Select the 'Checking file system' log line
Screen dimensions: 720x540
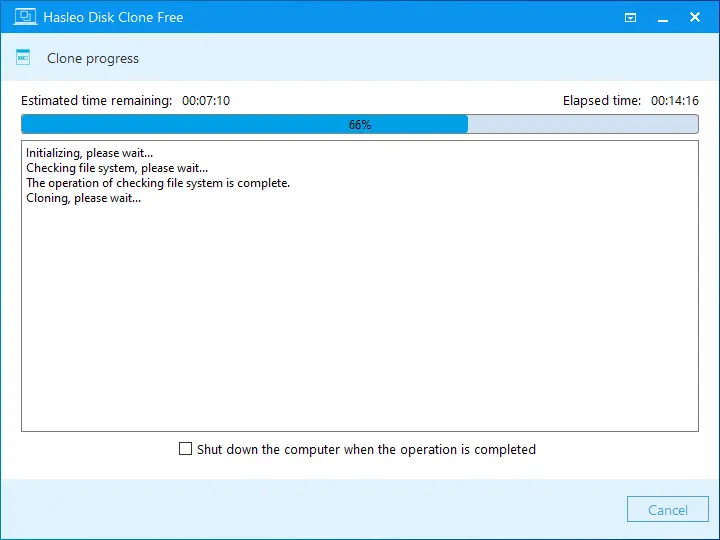click(x=117, y=168)
